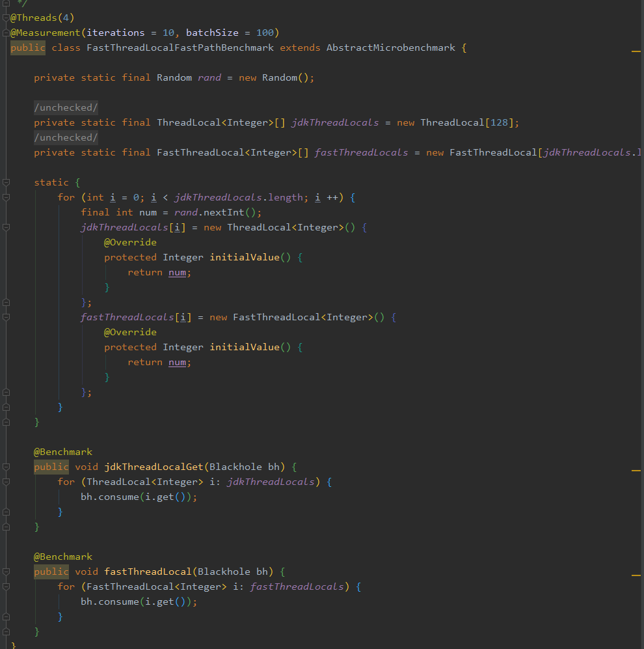
Task: Click rand.nextInt() call
Action: click(215, 212)
